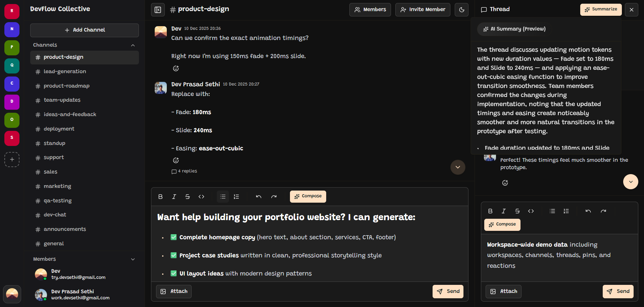Viewport: 644px width, 307px height.
Task: Collapse the sidebar using the panel icon
Action: pos(158,10)
